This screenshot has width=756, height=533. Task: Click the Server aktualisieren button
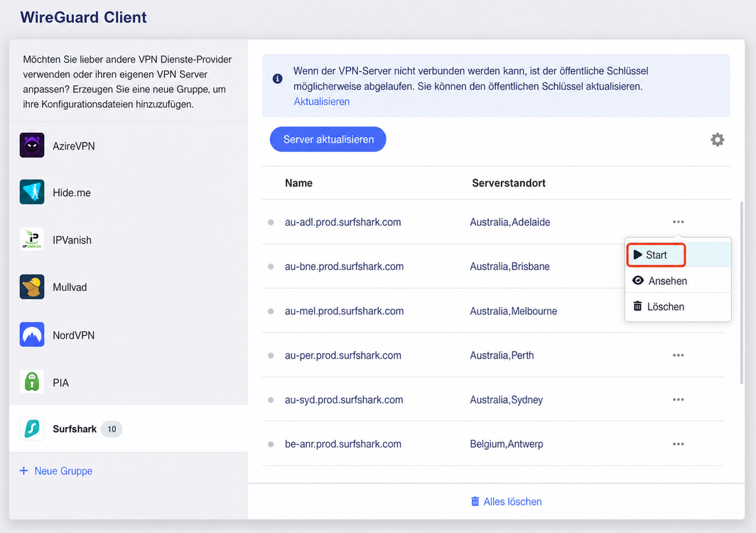point(328,139)
